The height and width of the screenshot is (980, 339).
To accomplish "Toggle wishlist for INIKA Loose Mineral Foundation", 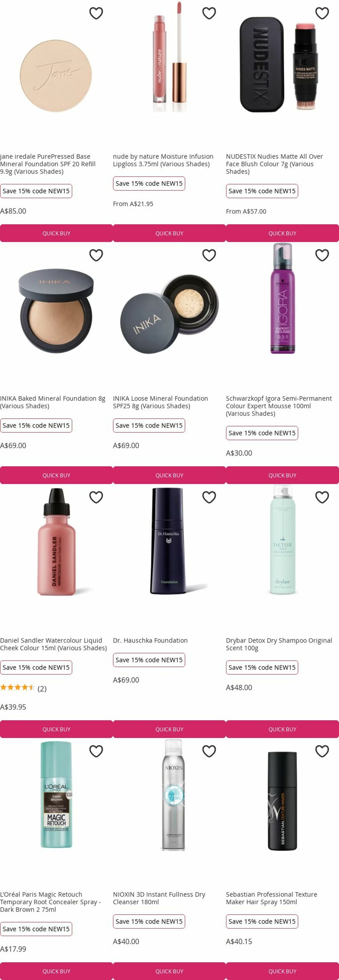I will (x=209, y=255).
